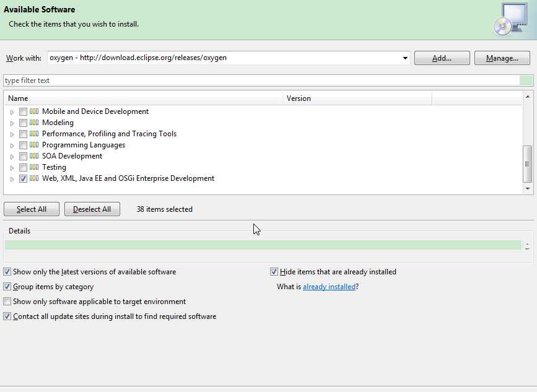Click the Programming Languages category icon
The image size is (537, 392).
[34, 145]
